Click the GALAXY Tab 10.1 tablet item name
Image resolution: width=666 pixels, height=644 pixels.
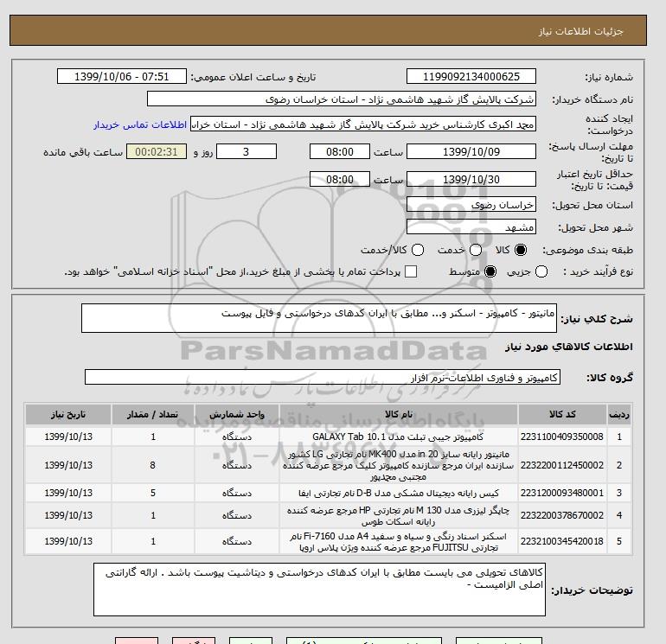point(399,437)
